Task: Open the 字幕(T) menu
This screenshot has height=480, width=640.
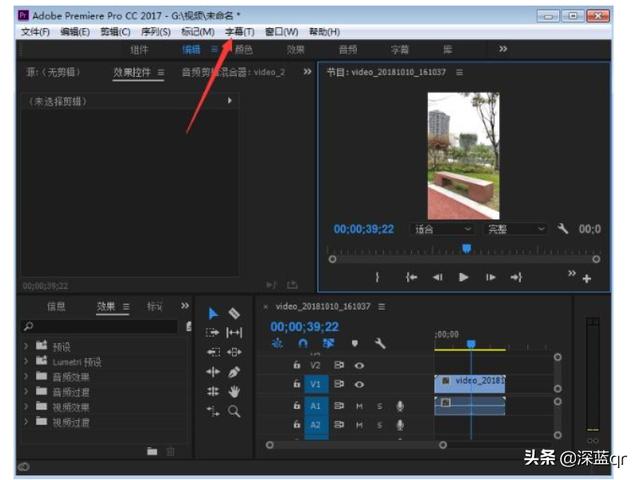Action: [240, 31]
